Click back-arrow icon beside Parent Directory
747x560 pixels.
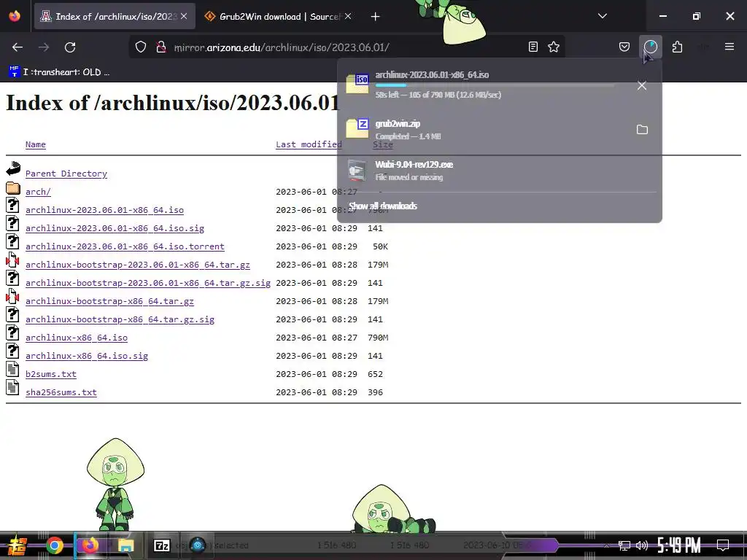pos(13,169)
